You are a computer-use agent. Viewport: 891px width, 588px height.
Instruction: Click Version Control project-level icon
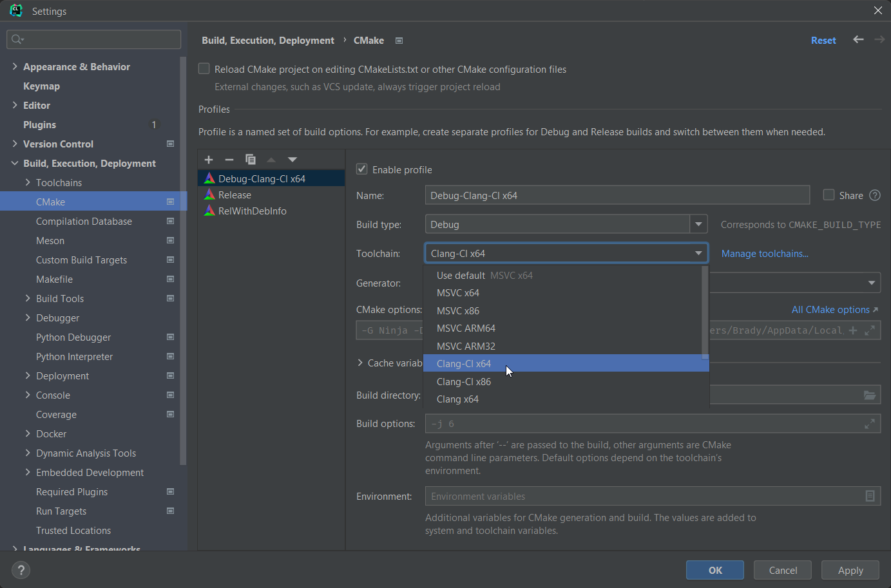(x=171, y=144)
